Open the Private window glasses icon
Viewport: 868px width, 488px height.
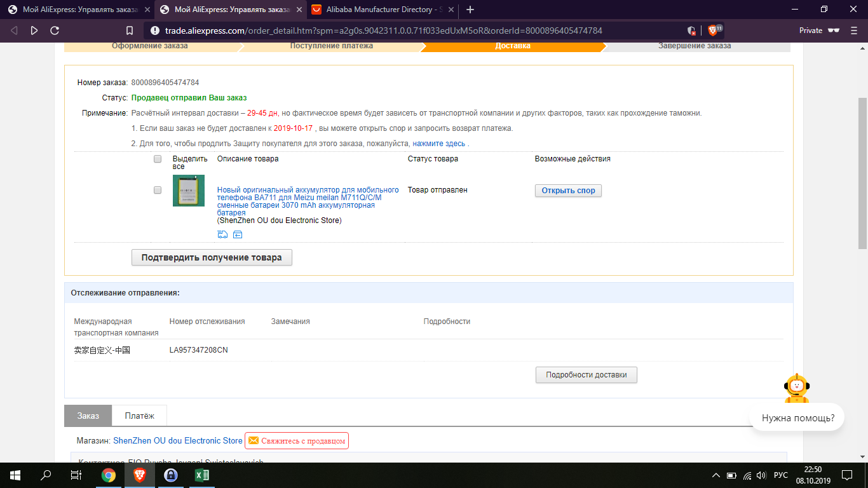point(834,30)
